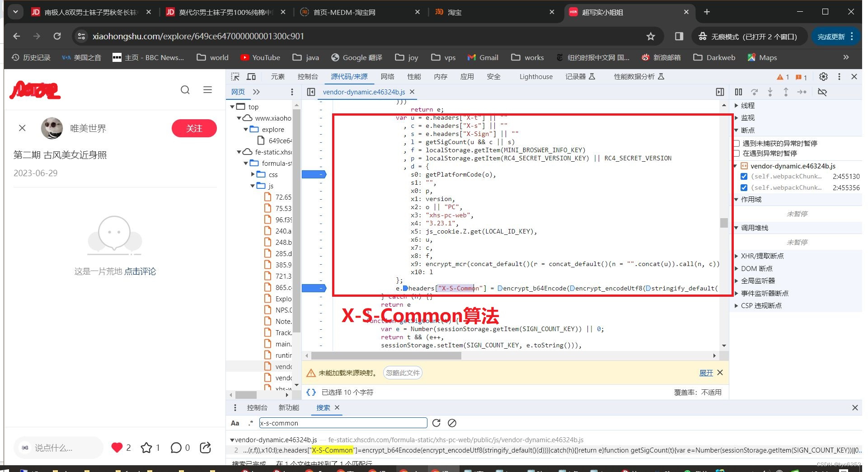Click the step over next function call icon

tap(754, 92)
